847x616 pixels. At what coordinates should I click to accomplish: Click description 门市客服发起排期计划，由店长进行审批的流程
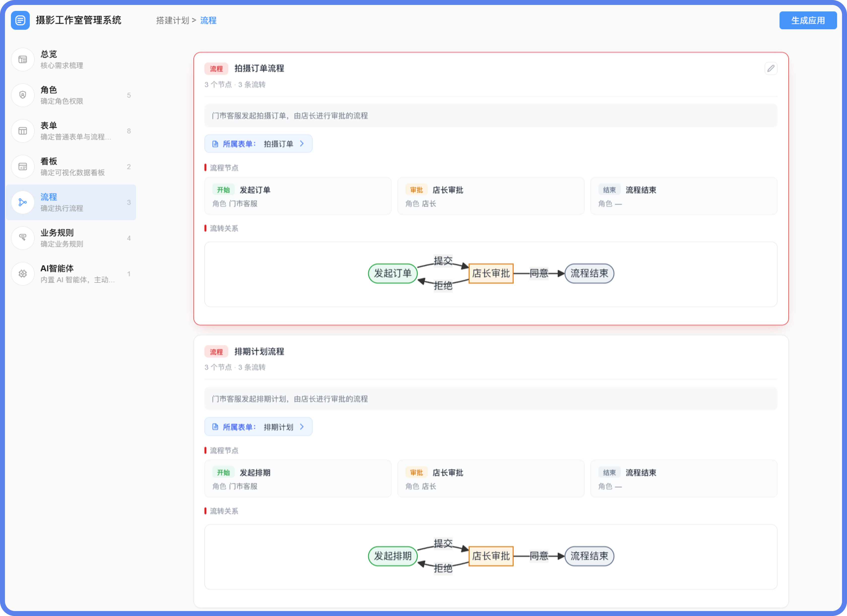pos(290,399)
